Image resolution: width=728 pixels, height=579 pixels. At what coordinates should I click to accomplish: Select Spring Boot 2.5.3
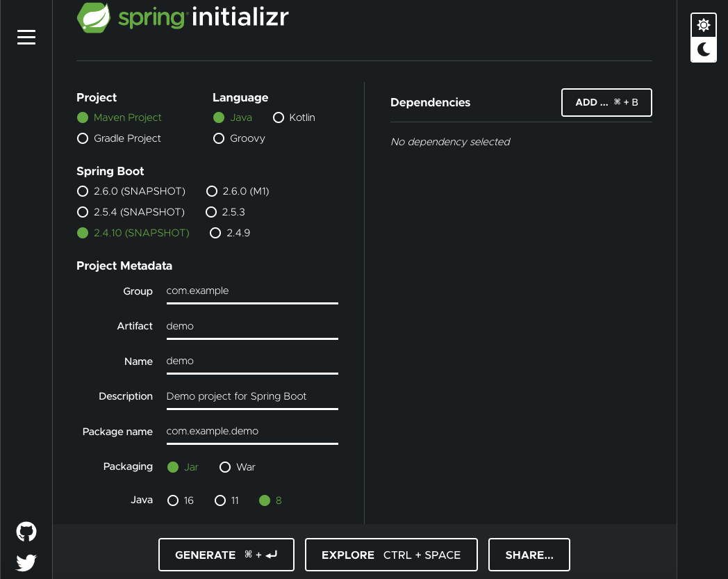point(225,212)
